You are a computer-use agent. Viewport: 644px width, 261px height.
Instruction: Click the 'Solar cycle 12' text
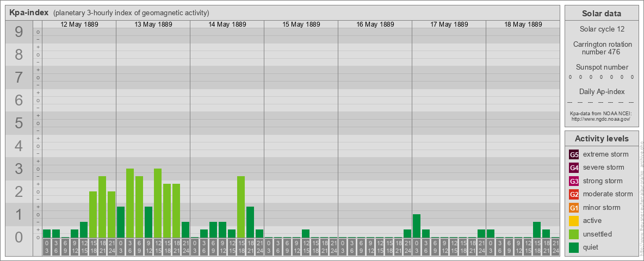click(x=602, y=29)
